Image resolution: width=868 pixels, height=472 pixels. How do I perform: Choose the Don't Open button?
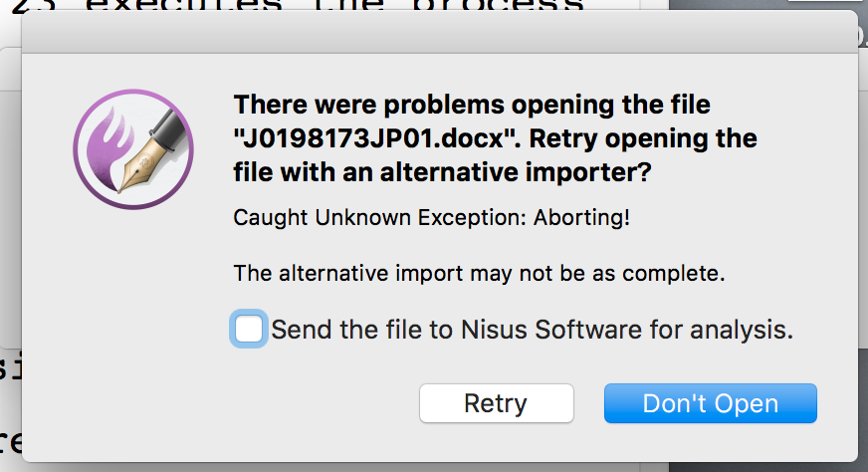point(711,403)
